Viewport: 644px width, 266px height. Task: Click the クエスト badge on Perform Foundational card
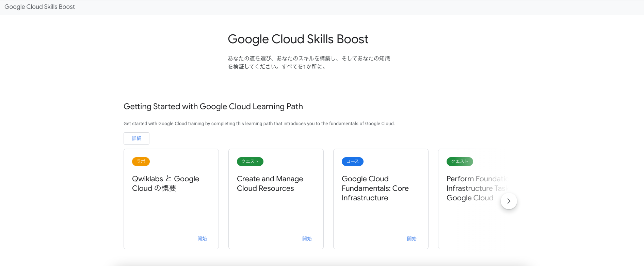pyautogui.click(x=460, y=162)
